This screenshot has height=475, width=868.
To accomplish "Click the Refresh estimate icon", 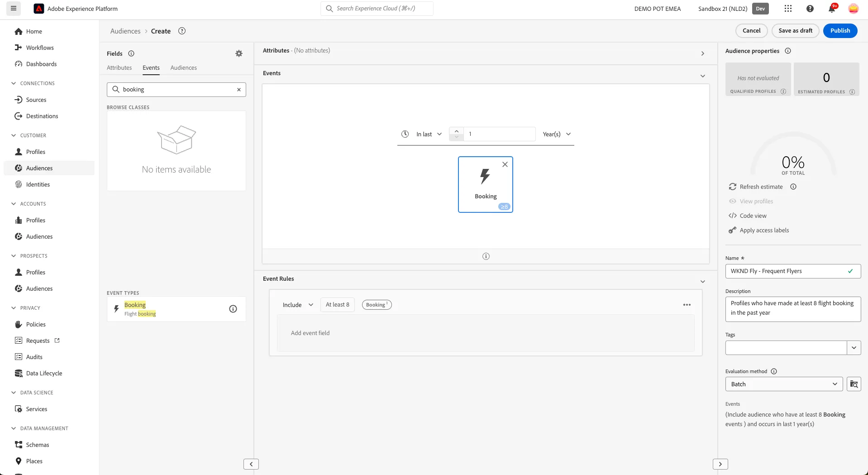I will 733,187.
